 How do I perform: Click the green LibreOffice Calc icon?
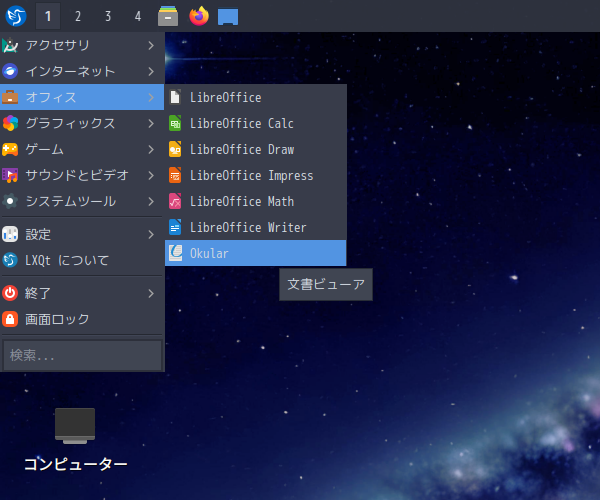(x=175, y=123)
